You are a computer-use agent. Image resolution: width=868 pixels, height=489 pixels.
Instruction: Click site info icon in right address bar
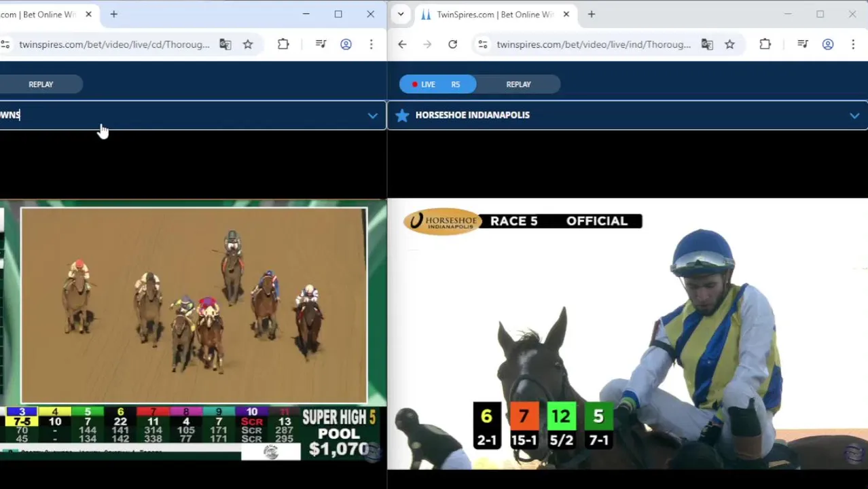tap(482, 44)
